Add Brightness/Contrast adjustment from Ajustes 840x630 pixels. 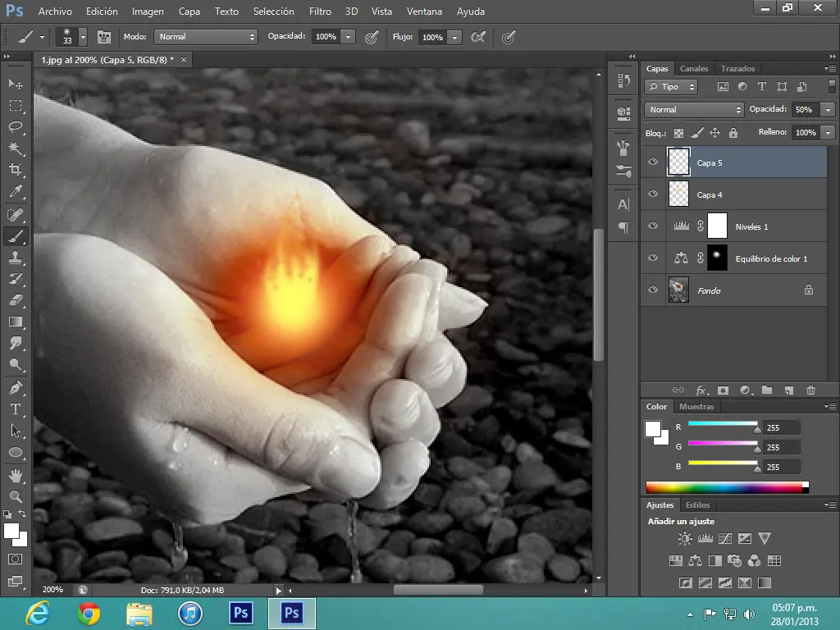click(x=685, y=538)
